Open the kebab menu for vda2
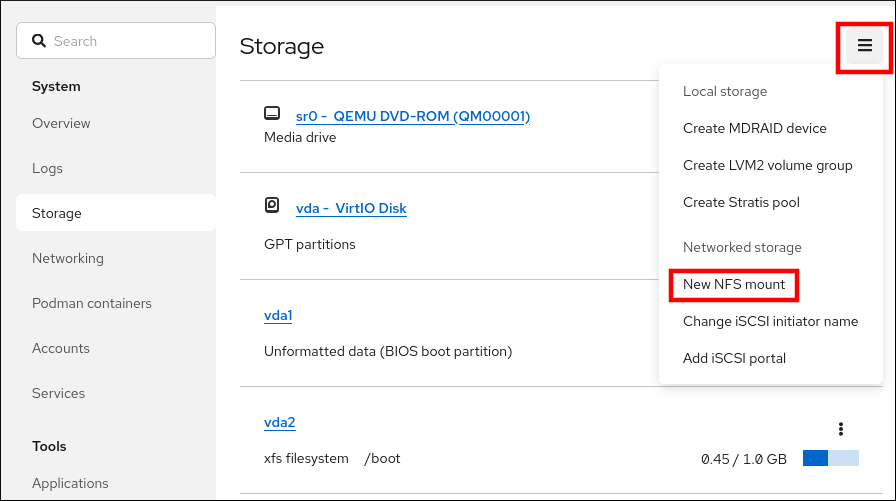 click(841, 429)
